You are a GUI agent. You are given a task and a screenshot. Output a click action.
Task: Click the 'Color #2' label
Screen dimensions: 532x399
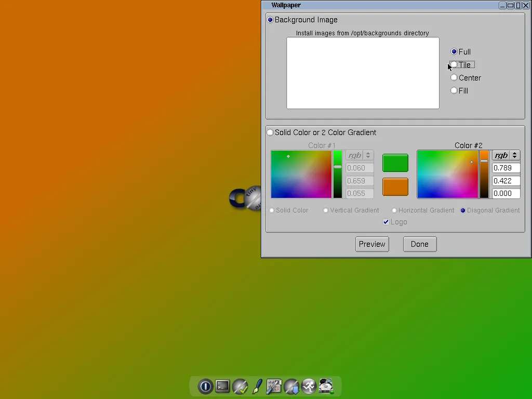[468, 145]
